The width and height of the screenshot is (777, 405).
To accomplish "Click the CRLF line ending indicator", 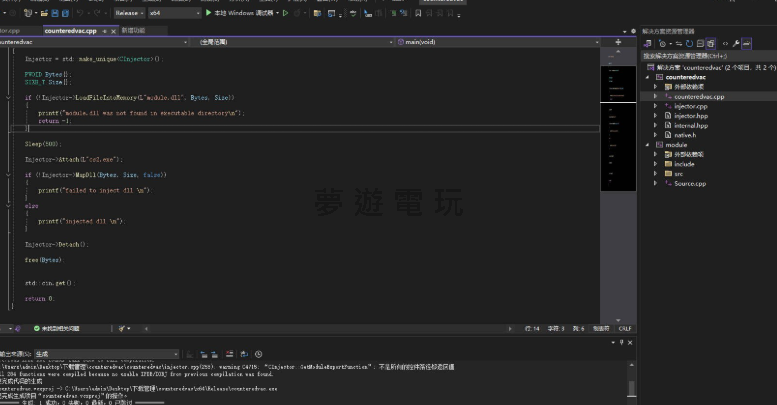I will point(625,328).
